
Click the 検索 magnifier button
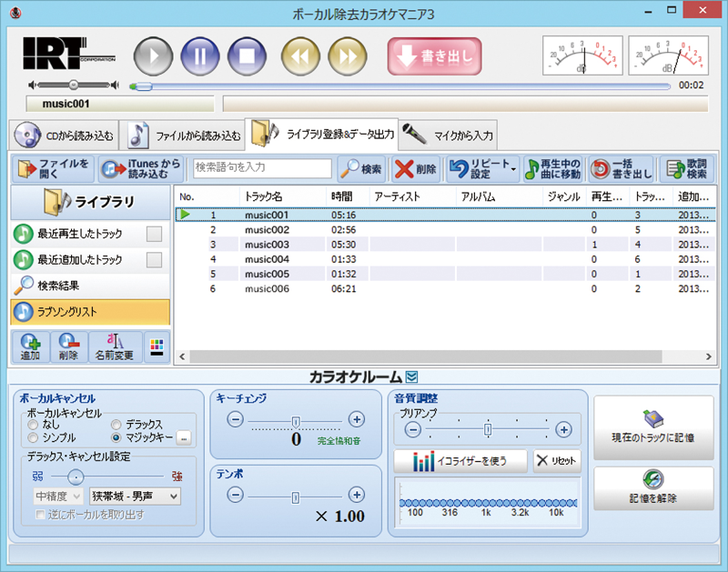(361, 169)
